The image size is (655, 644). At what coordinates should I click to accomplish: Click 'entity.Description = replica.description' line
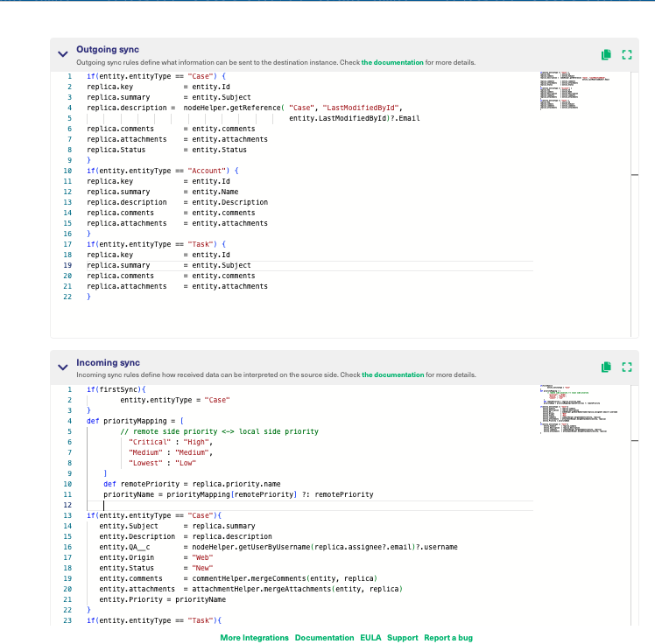coord(186,536)
